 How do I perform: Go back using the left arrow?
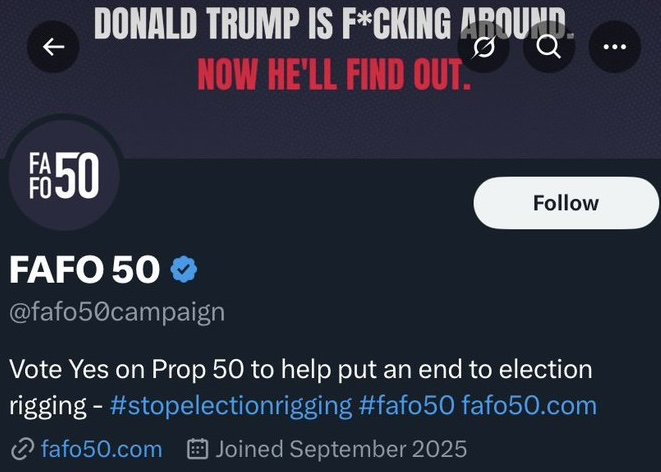53,47
